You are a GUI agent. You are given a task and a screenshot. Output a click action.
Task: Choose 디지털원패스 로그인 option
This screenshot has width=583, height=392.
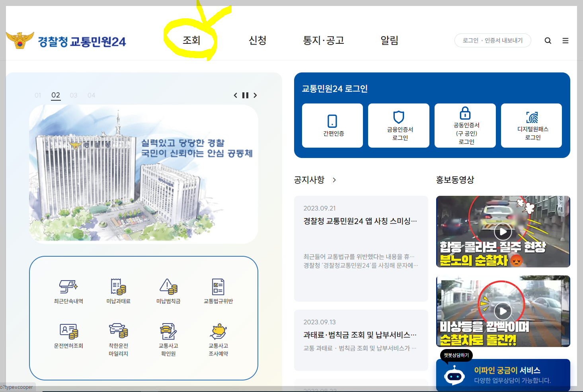(532, 125)
